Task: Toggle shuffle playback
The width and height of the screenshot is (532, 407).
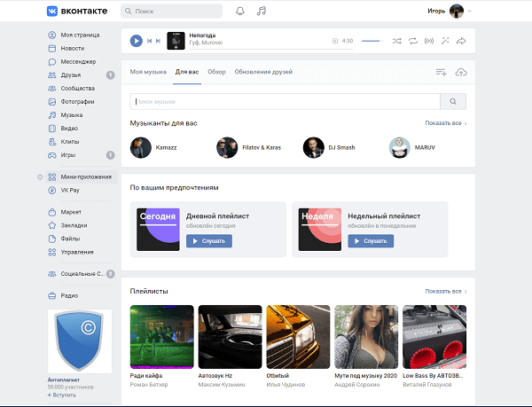Action: (396, 41)
